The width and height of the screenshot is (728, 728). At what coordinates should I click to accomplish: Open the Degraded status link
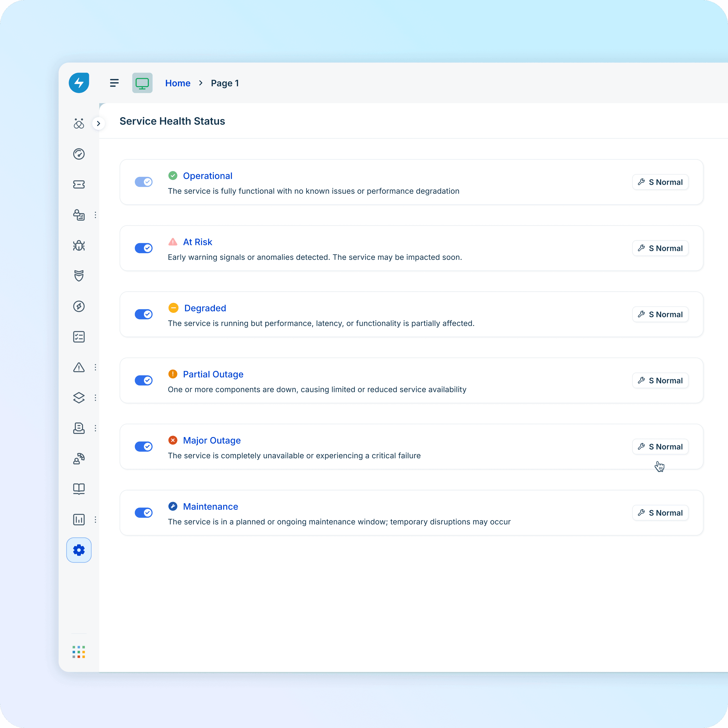point(205,308)
